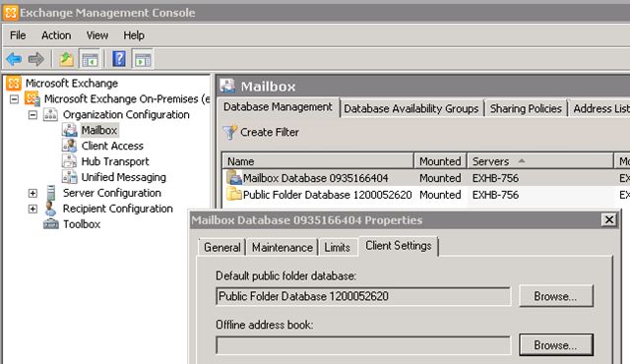Click the Forward arrow toolbar icon
The image size is (630, 364).
pos(36,59)
